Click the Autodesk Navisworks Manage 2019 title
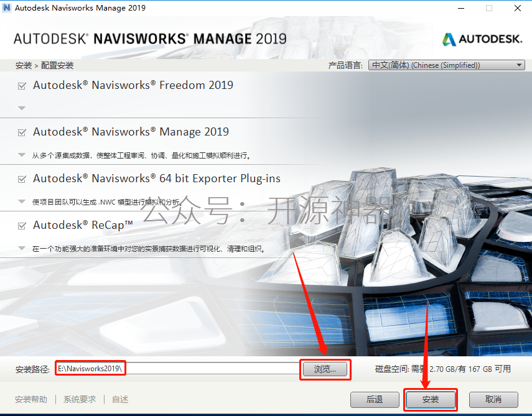Image resolution: width=532 pixels, height=416 pixels. 131,132
